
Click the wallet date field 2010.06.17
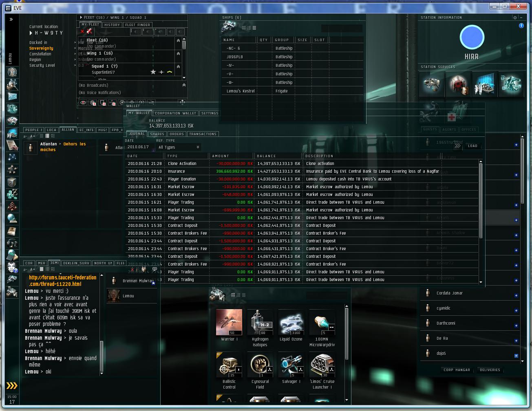tap(139, 147)
